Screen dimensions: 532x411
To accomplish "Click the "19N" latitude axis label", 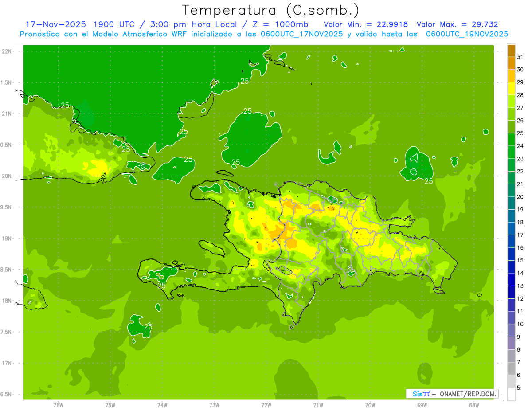I will 8,239.
